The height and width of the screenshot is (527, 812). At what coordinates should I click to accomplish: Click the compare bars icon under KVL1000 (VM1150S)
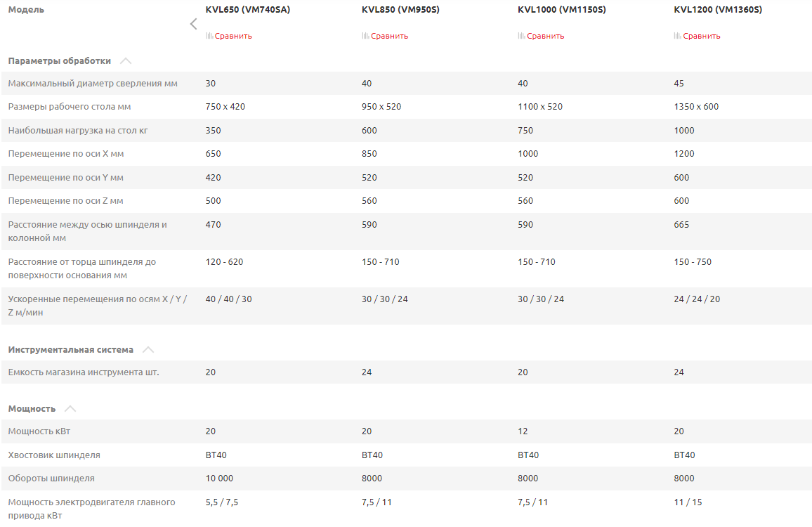coord(521,36)
